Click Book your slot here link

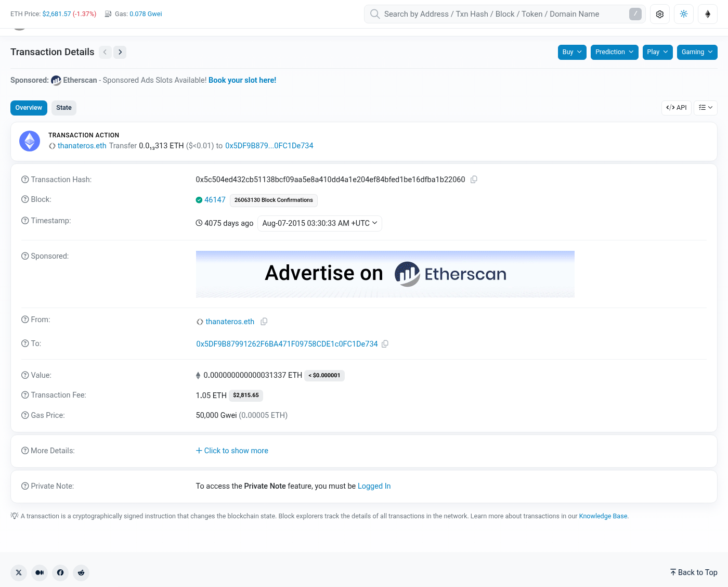[242, 80]
